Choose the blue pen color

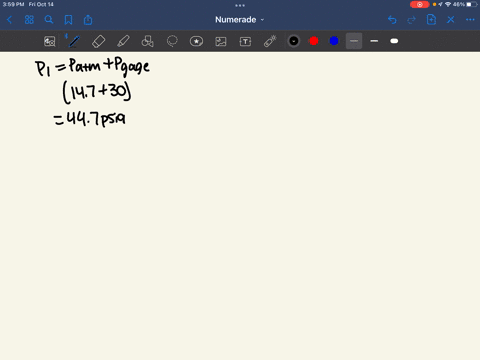coord(334,41)
